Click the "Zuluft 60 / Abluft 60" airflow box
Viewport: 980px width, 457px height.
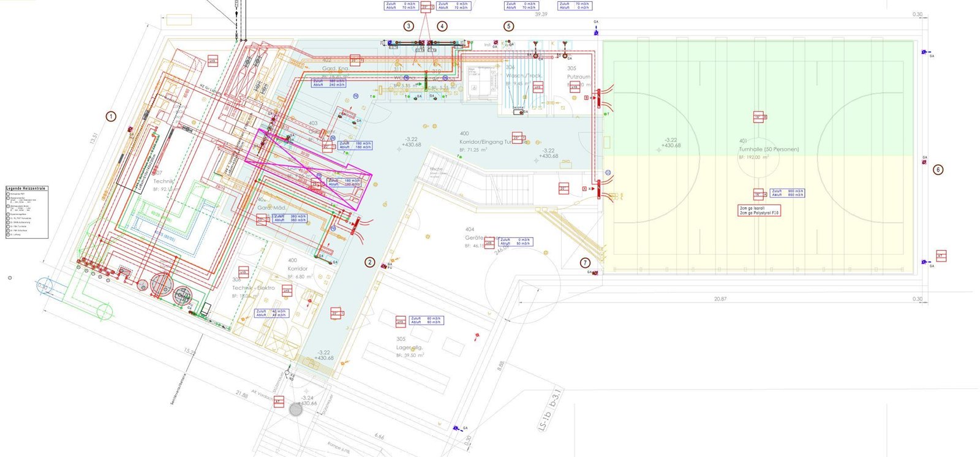[x=426, y=320]
